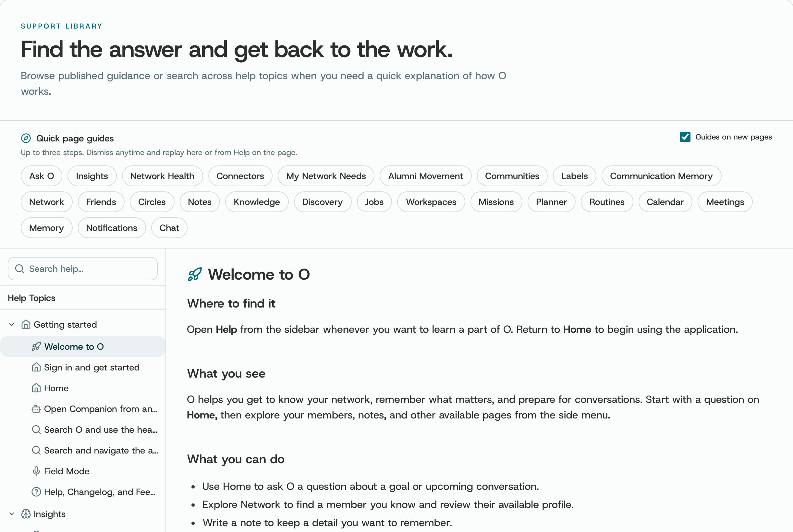Start the Workspaces page guide
Viewport: 793px width, 532px height.
click(431, 202)
